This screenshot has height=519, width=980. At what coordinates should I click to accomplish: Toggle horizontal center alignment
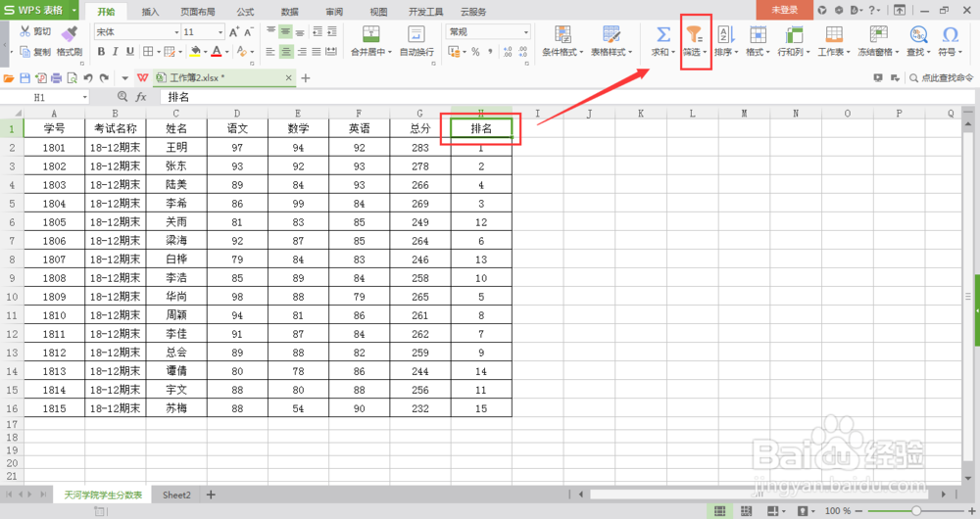[x=285, y=52]
